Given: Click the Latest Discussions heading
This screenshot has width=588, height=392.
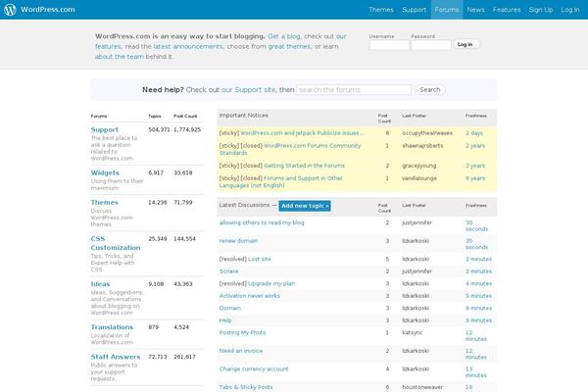Looking at the screenshot, I should click(x=244, y=205).
